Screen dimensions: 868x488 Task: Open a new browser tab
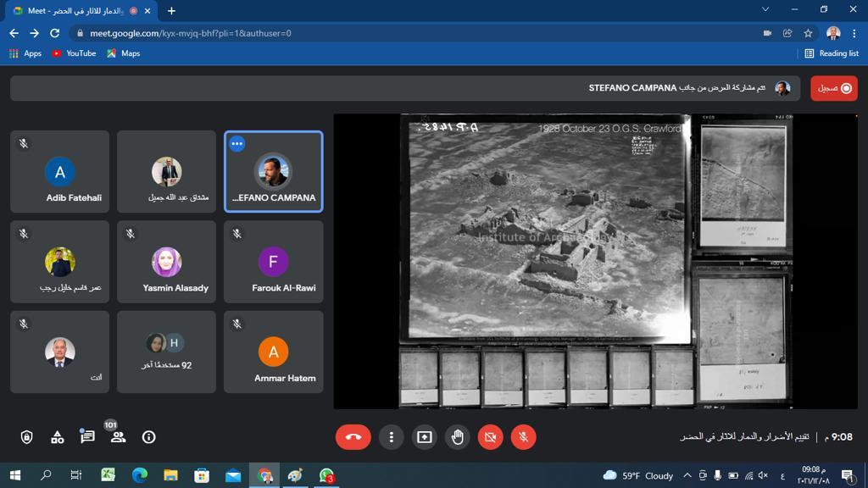click(x=171, y=11)
